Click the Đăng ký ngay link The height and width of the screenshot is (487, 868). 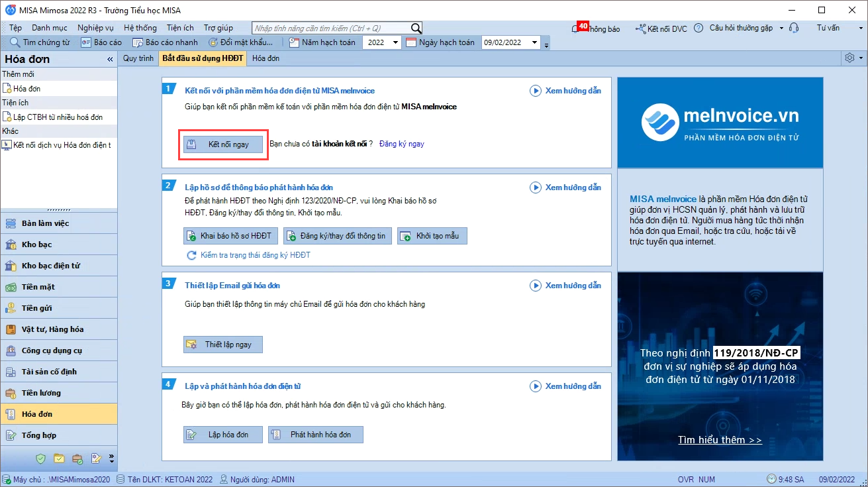coord(402,144)
